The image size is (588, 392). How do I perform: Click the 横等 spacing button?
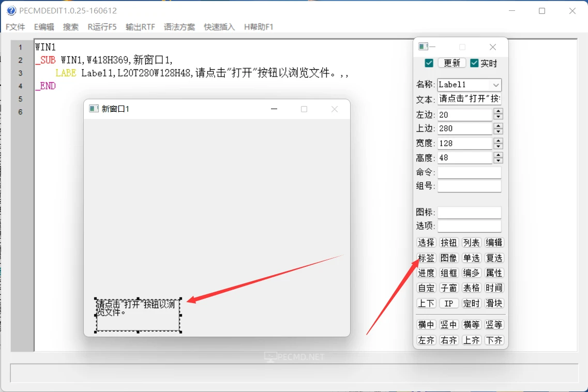click(x=471, y=325)
